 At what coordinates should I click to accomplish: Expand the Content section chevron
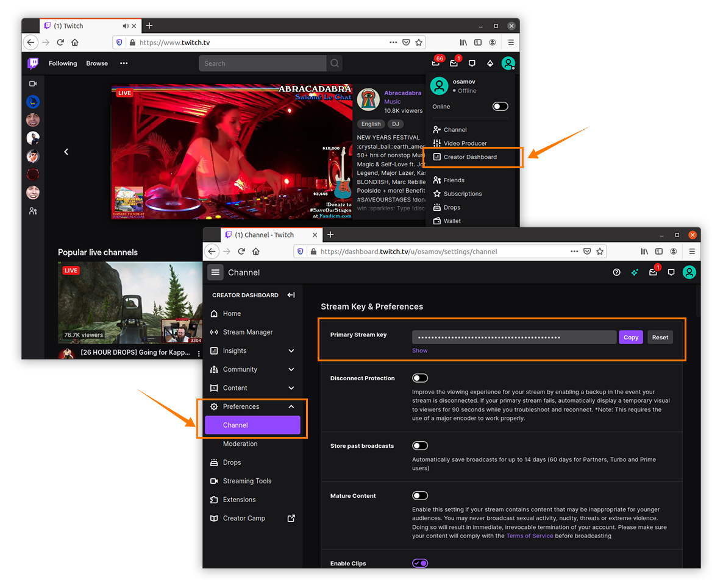click(x=291, y=388)
